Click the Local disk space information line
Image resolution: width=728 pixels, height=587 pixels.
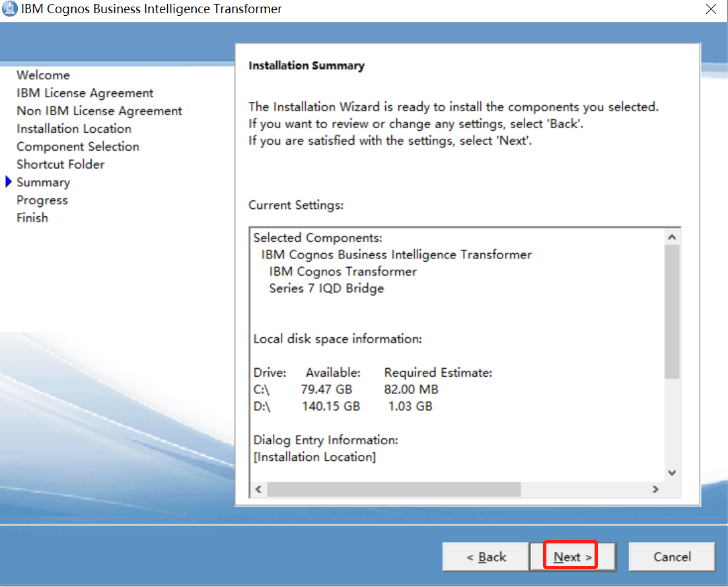(x=338, y=339)
